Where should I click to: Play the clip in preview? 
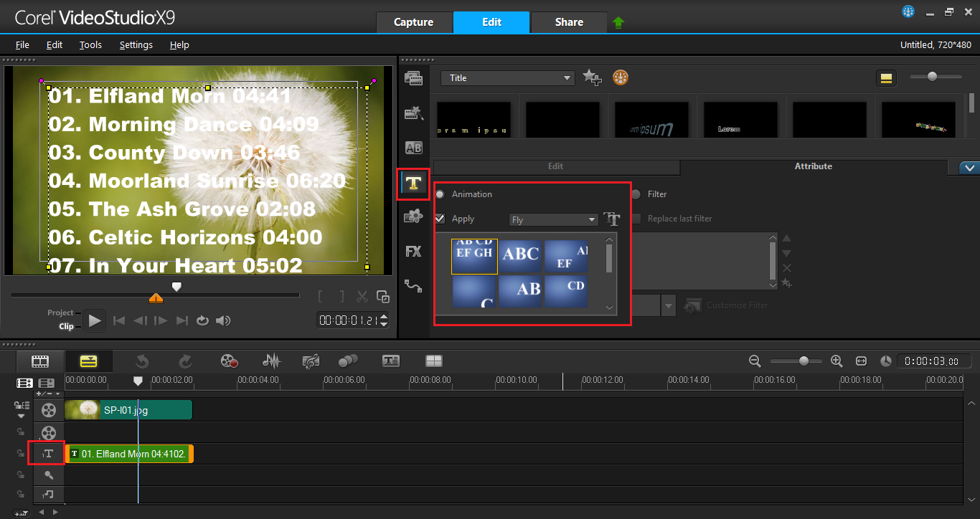pos(95,320)
